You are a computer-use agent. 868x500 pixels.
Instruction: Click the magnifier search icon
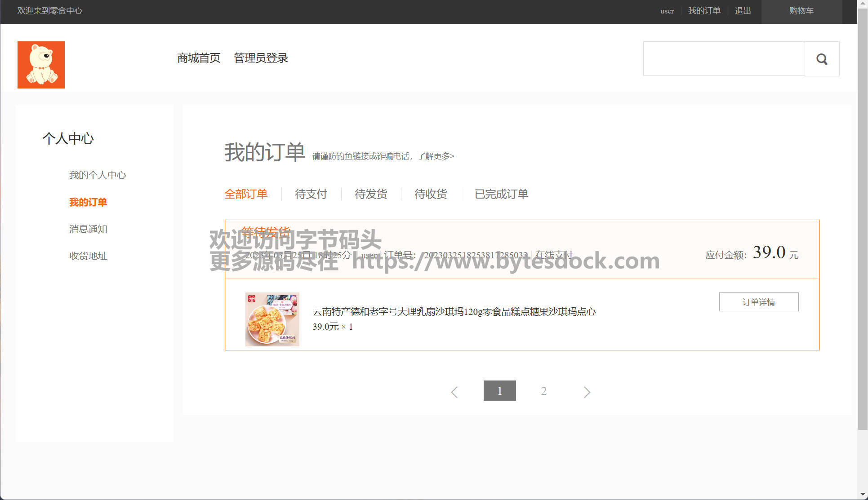point(822,59)
